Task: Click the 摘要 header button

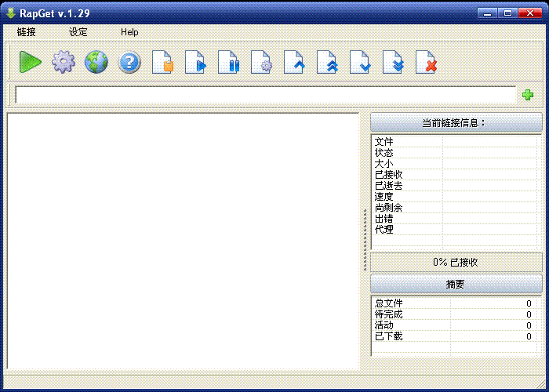Action: (456, 284)
